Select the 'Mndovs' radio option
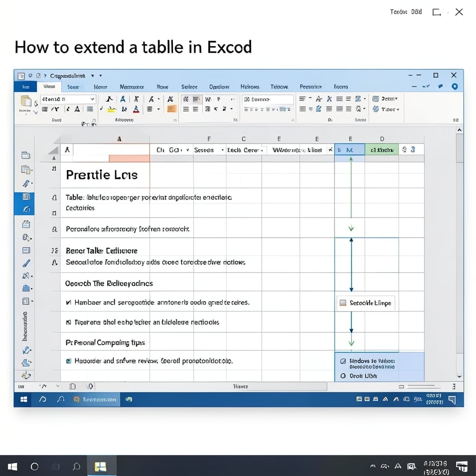 tap(343, 361)
